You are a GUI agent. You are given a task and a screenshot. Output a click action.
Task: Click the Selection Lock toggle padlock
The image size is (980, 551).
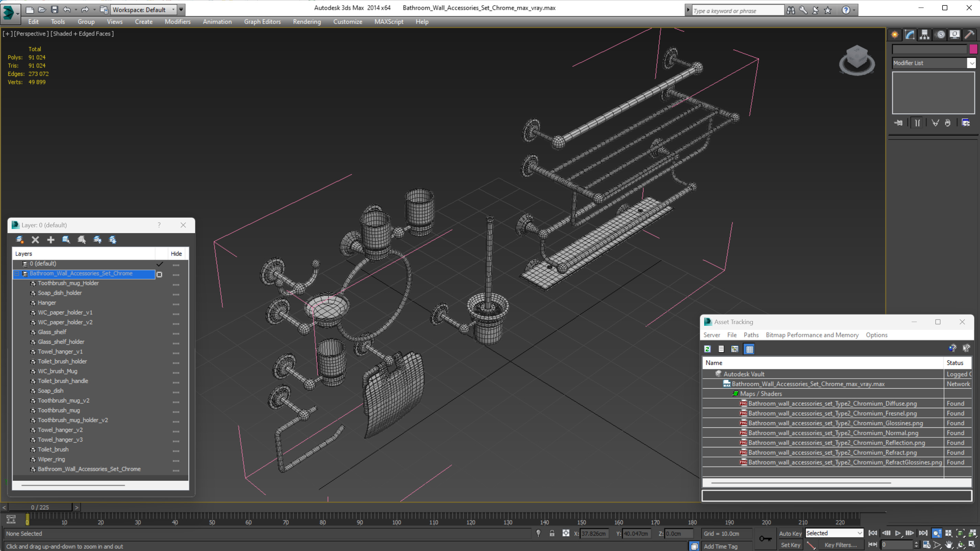click(552, 533)
